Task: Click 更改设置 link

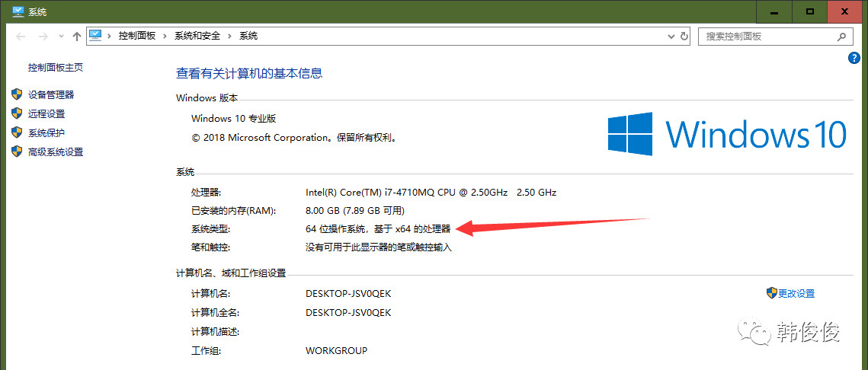Action: tap(796, 294)
